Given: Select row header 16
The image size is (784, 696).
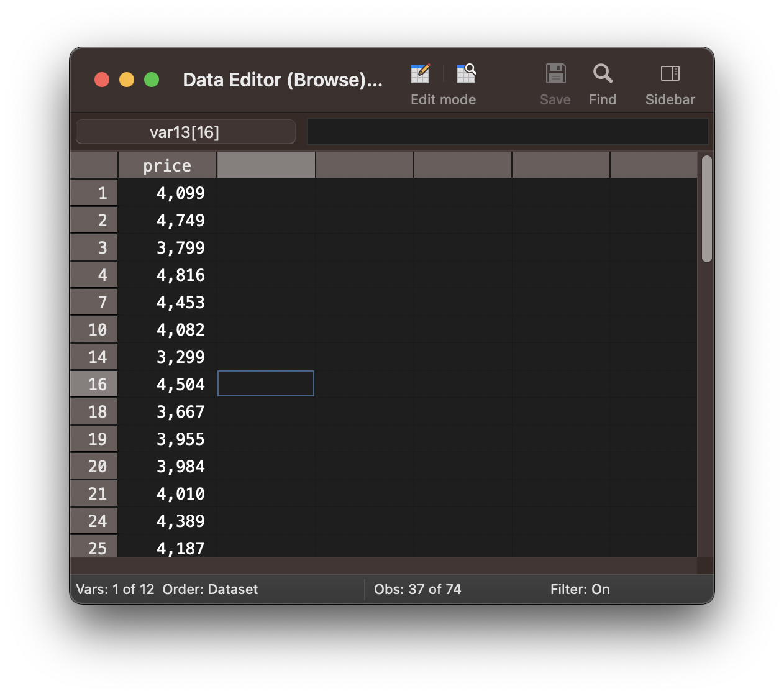Looking at the screenshot, I should [94, 384].
